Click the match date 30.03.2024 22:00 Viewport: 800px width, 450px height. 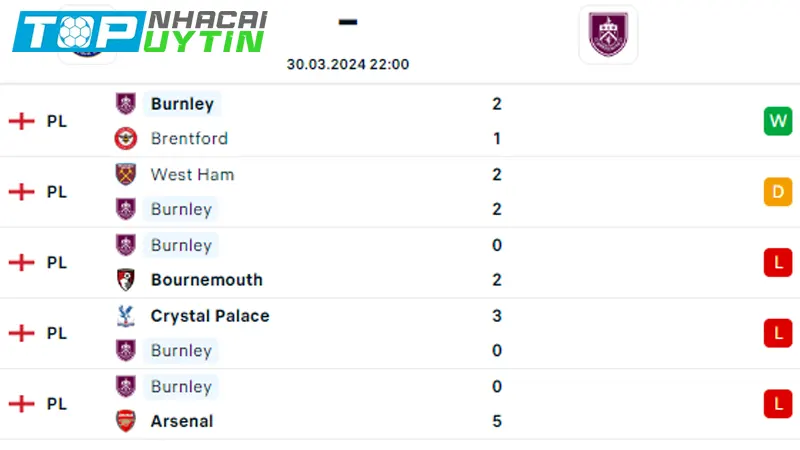(x=348, y=64)
